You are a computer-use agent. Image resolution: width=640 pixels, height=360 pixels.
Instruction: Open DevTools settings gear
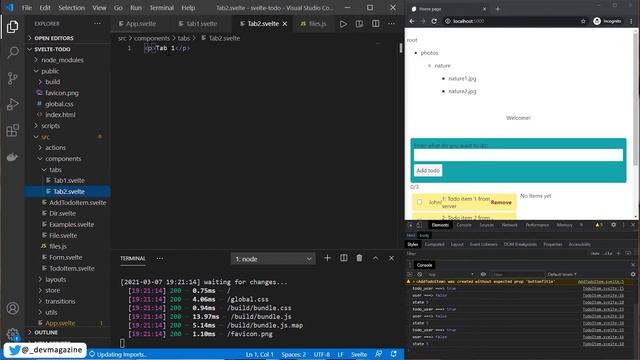pos(613,225)
